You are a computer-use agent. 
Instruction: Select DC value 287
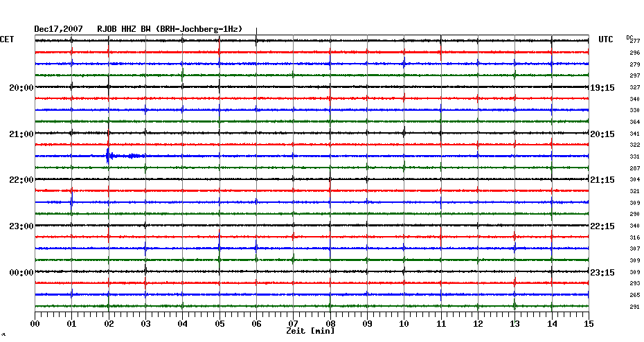click(x=635, y=168)
